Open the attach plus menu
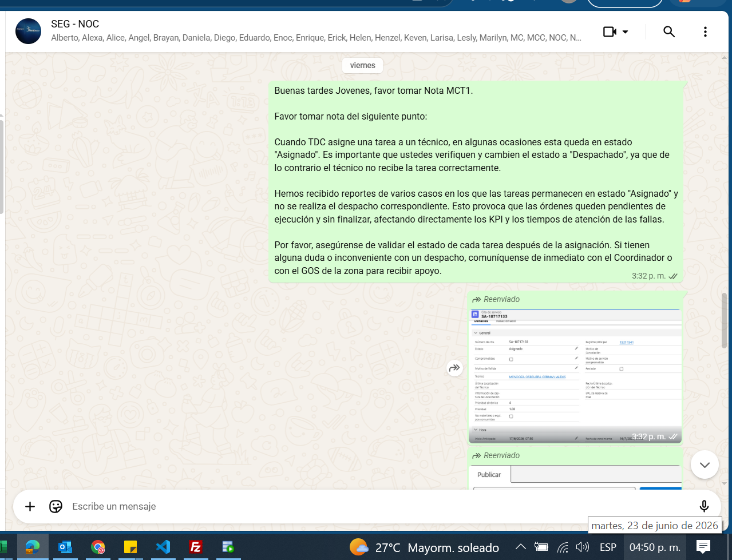Image resolution: width=732 pixels, height=560 pixels. [x=30, y=506]
